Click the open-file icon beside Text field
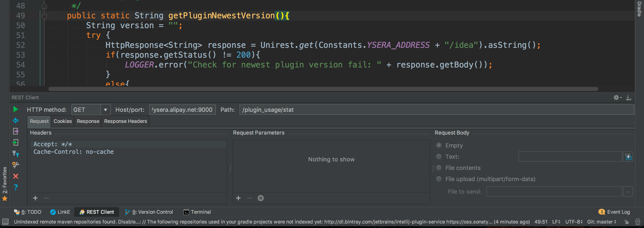This screenshot has height=228, width=644. tap(628, 157)
